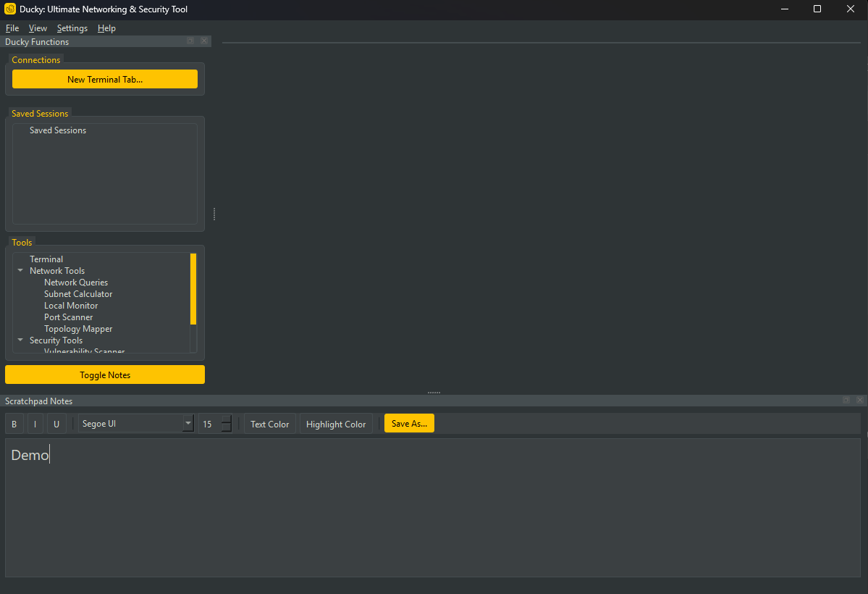Collapse the Security Tools tree node
868x594 pixels.
point(20,340)
